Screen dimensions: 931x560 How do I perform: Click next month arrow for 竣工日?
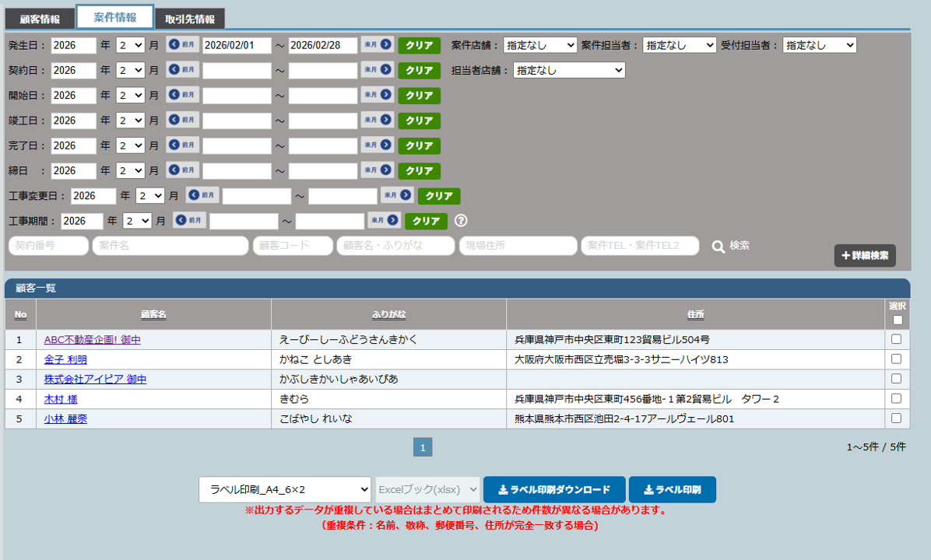click(x=378, y=121)
